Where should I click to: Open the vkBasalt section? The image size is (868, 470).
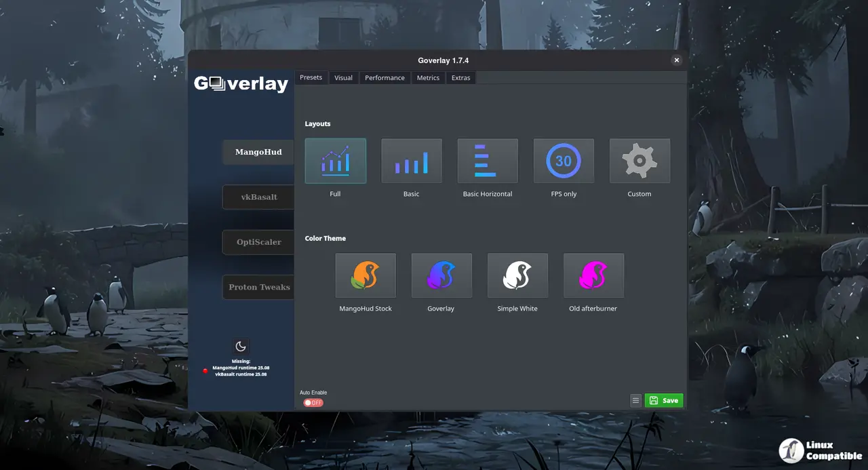coord(258,197)
